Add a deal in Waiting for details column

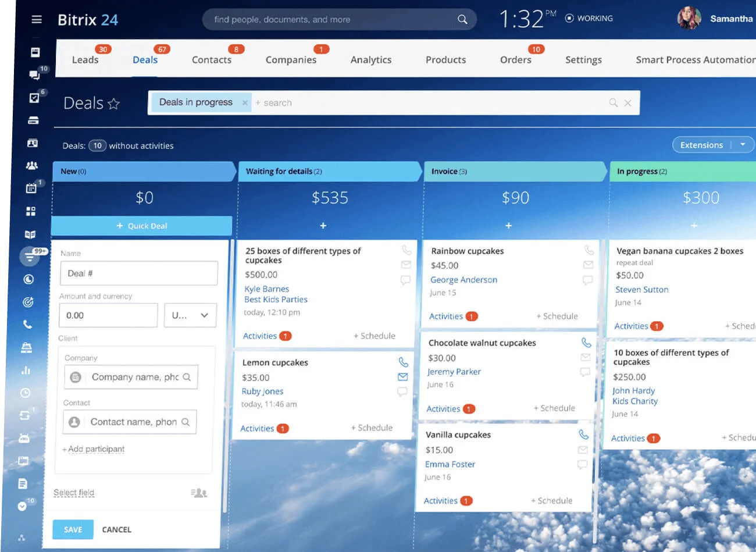tap(323, 226)
